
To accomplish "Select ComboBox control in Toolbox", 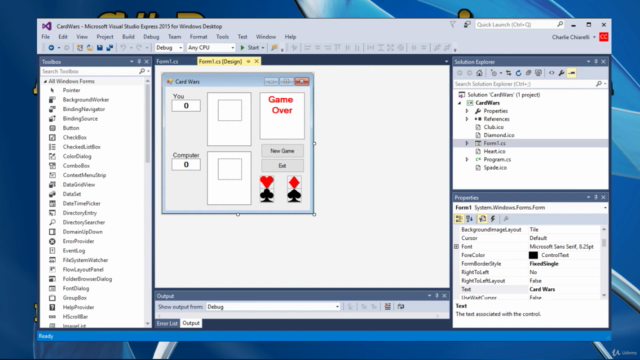I will tap(76, 166).
